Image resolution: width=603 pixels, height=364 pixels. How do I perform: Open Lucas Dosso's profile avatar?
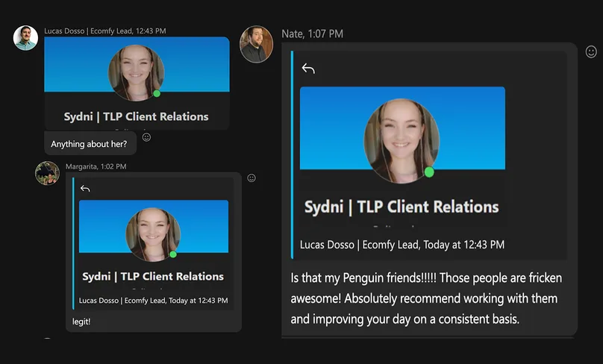point(26,38)
